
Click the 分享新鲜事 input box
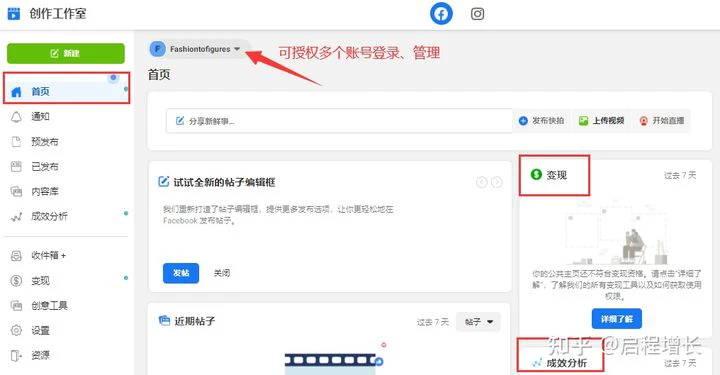339,121
